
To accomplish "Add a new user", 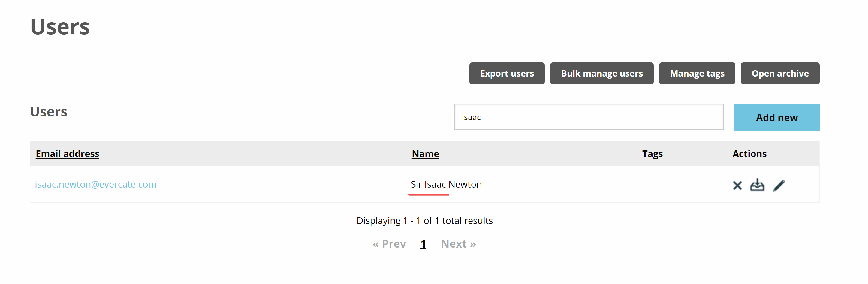I will coord(777,117).
